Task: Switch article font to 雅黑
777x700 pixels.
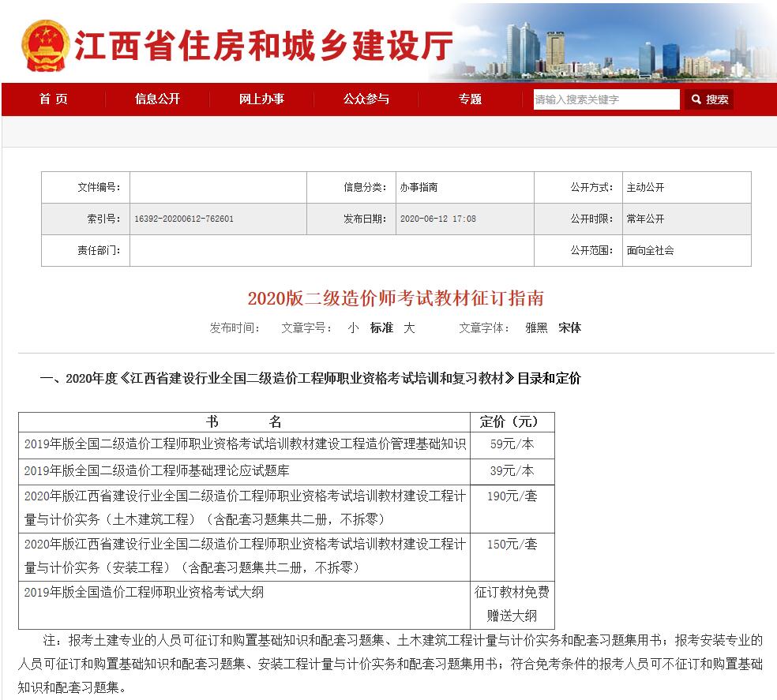Action: [537, 328]
